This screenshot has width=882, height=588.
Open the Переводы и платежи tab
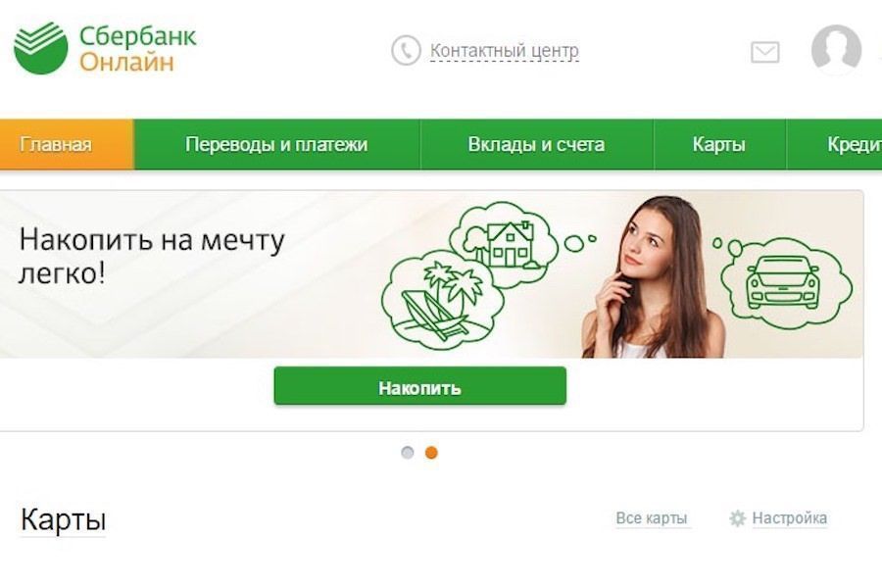pos(276,144)
